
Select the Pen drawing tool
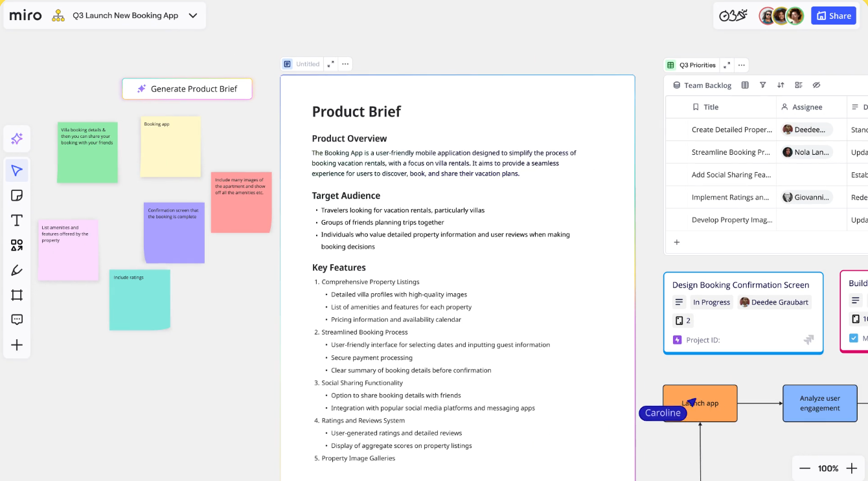tap(17, 271)
